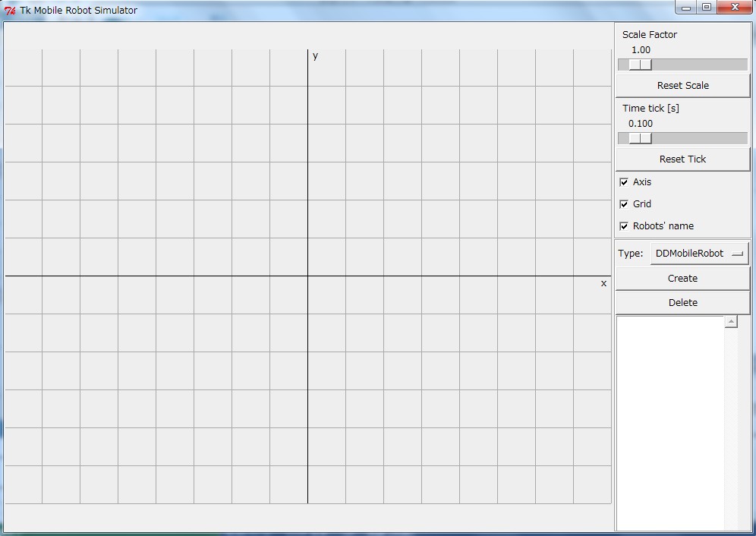This screenshot has height=536, width=756.
Task: Click the 0.100 time tick value
Action: point(641,124)
